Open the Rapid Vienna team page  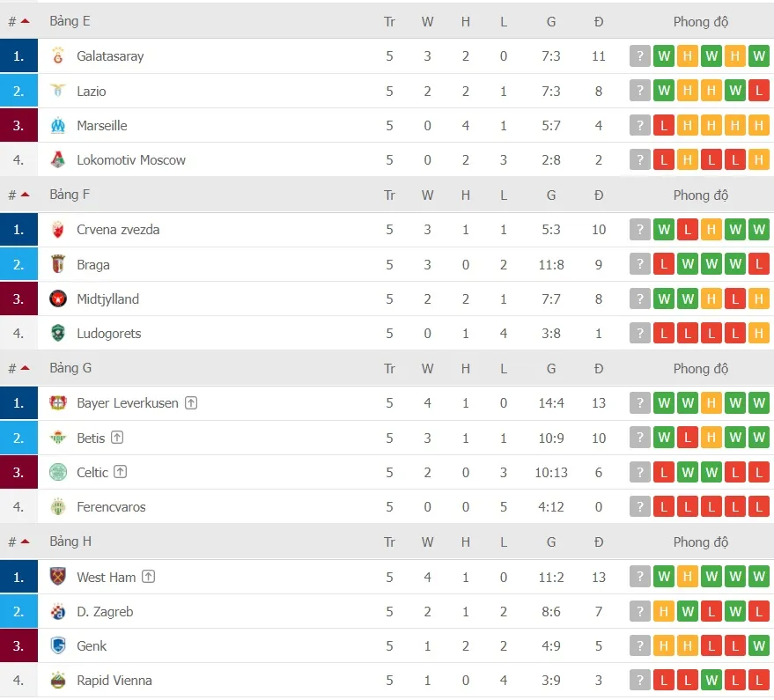pyautogui.click(x=114, y=680)
